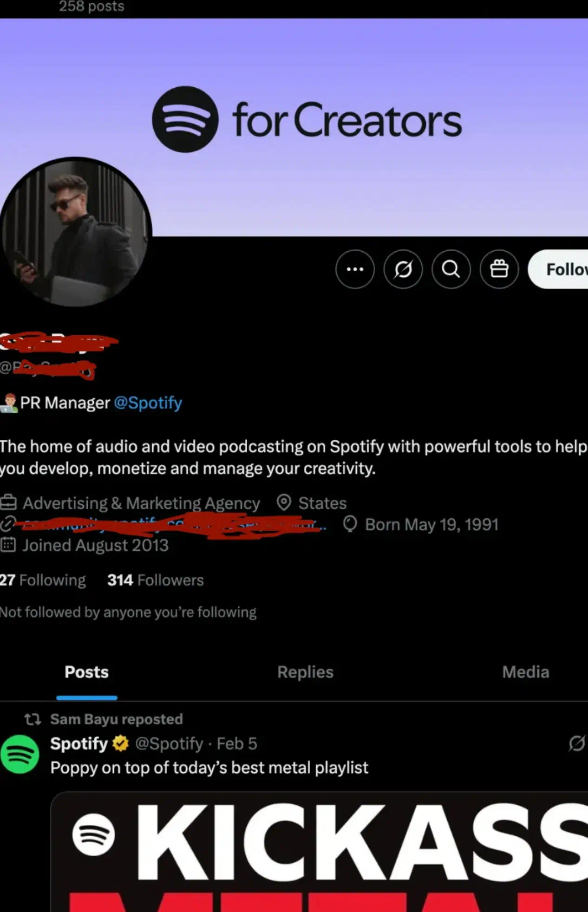Click the Grok icon on Spotify post
This screenshot has height=912, width=588.
tap(576, 743)
